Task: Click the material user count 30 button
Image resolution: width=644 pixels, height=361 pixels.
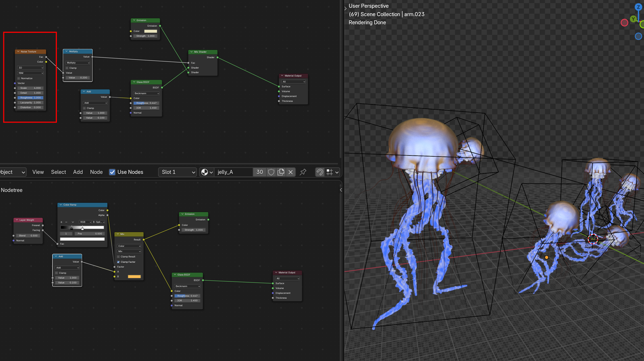Action: click(259, 172)
